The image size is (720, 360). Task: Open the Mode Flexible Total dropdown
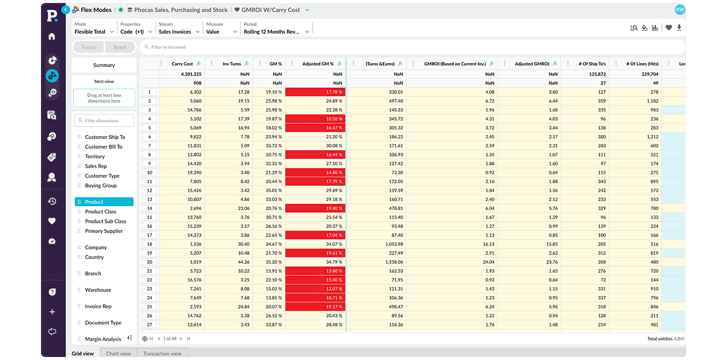coord(95,28)
